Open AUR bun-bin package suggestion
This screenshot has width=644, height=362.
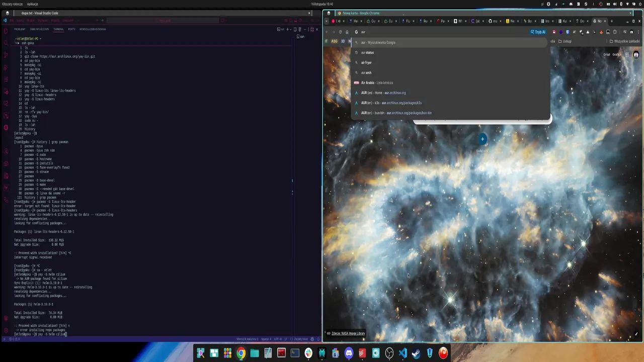coord(450,113)
